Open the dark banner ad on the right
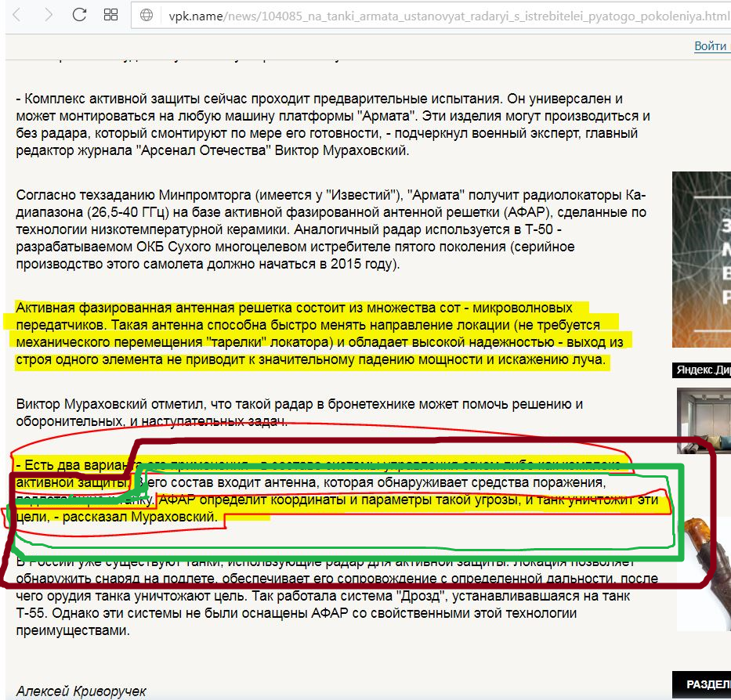Image resolution: width=731 pixels, height=700 pixels. click(701, 260)
